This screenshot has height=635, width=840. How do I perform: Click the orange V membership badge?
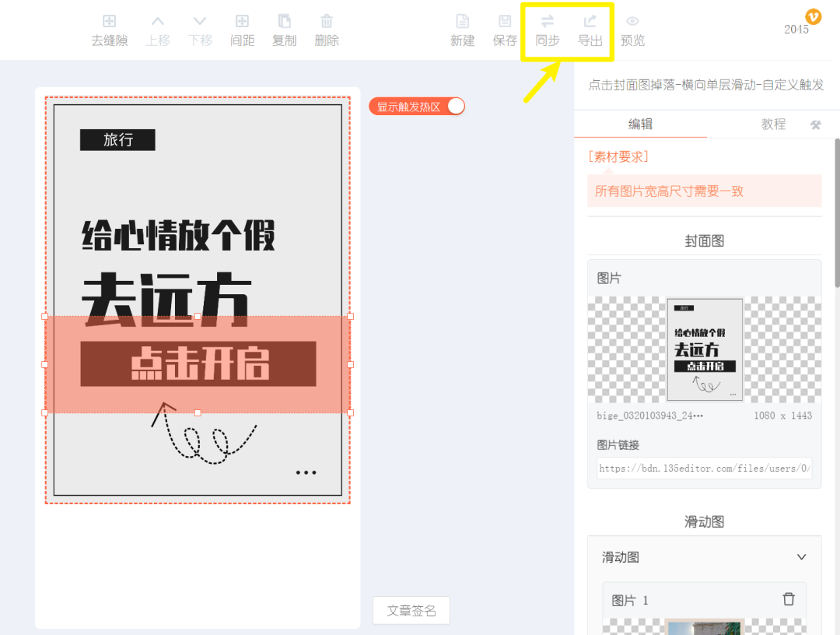(x=814, y=16)
